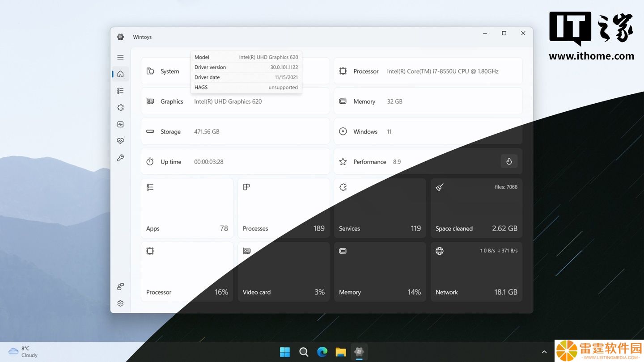Image resolution: width=644 pixels, height=362 pixels.
Task: Click the Performance score 8.9
Action: pyautogui.click(x=397, y=162)
